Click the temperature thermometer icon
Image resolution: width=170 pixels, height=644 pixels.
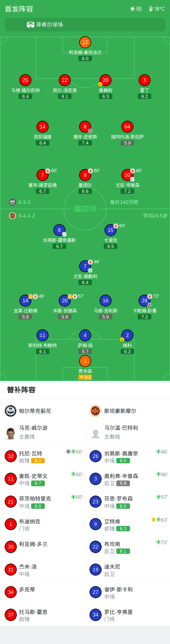[151, 9]
